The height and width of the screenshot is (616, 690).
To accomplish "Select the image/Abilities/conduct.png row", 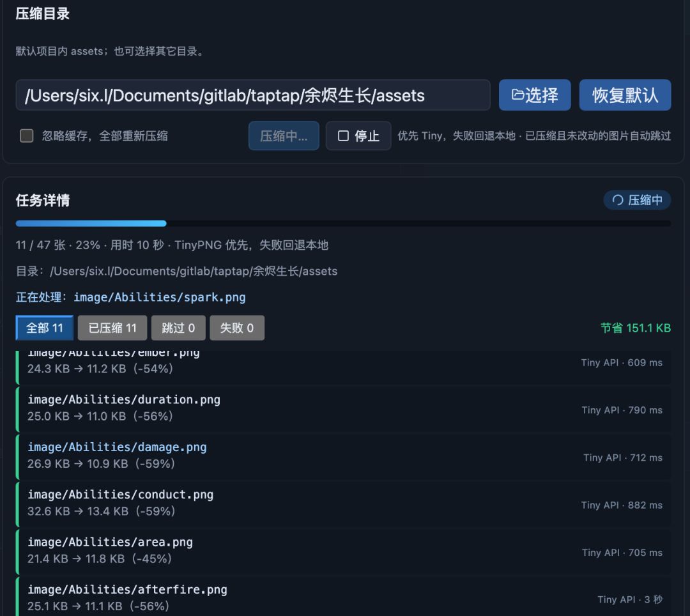I will tap(343, 504).
